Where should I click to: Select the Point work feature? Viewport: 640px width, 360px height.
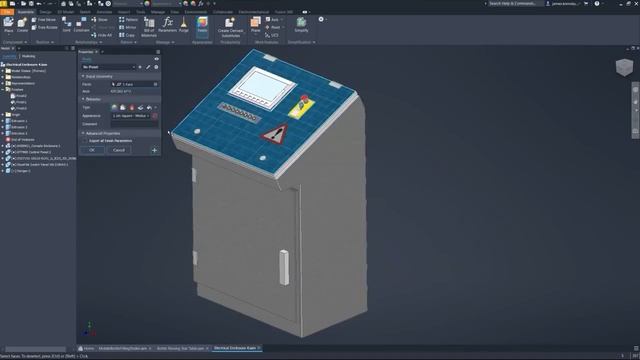(x=274, y=27)
